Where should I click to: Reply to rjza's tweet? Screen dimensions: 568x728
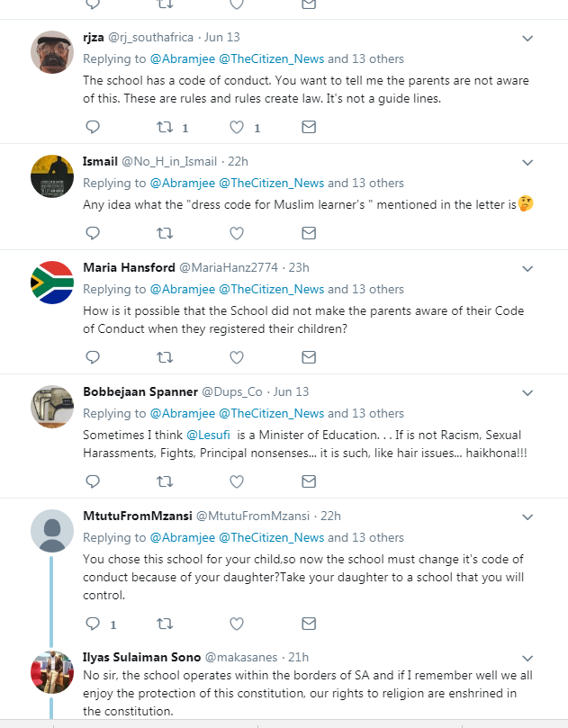click(x=92, y=128)
